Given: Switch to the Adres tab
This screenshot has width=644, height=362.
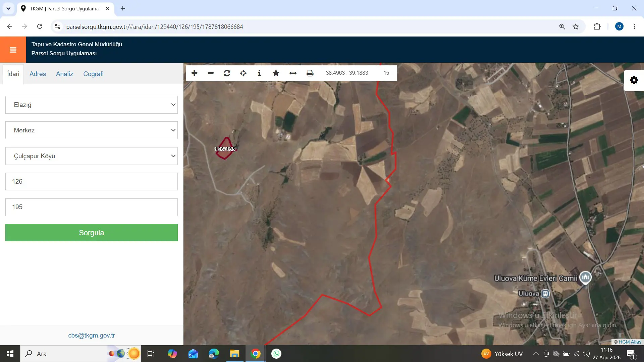Looking at the screenshot, I should (38, 74).
